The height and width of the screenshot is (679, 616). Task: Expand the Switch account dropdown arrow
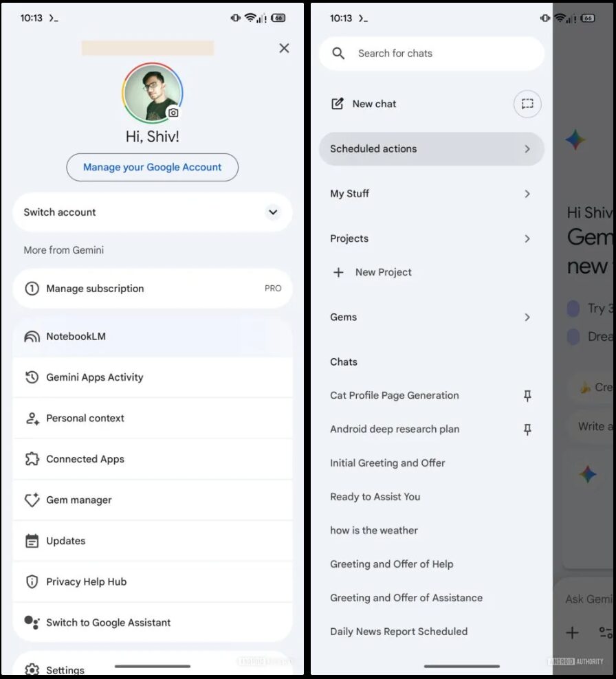pyautogui.click(x=273, y=212)
